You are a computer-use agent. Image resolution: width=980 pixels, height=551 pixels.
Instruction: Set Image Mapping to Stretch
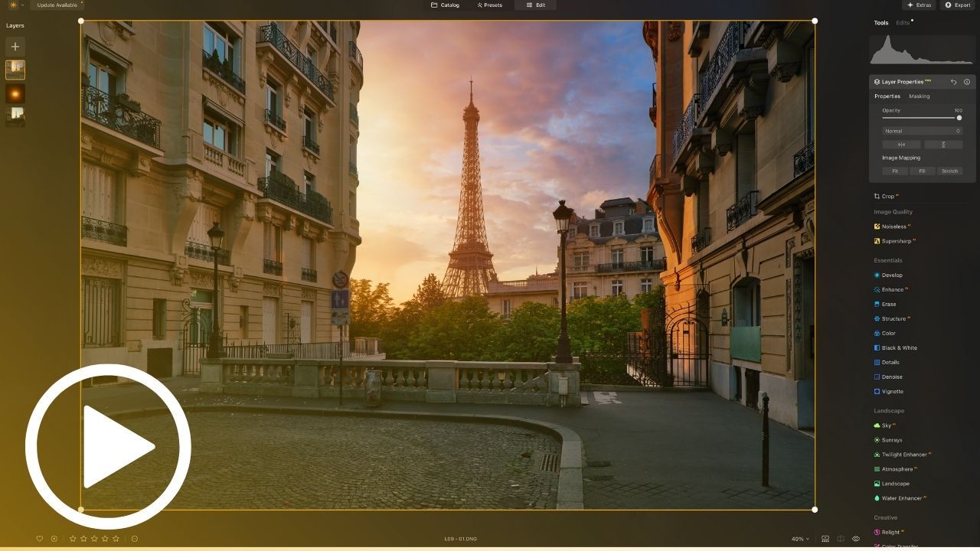pos(949,171)
